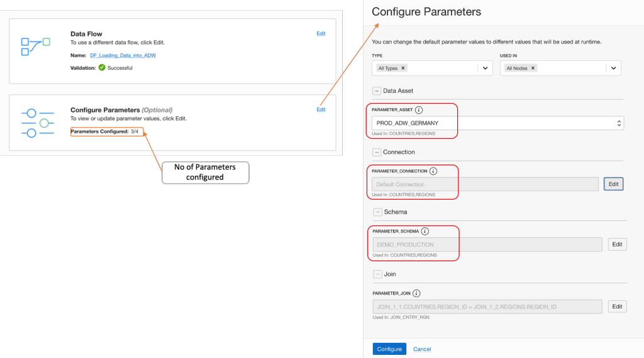Click the PARAMETER_JOIN info icon

(416, 293)
